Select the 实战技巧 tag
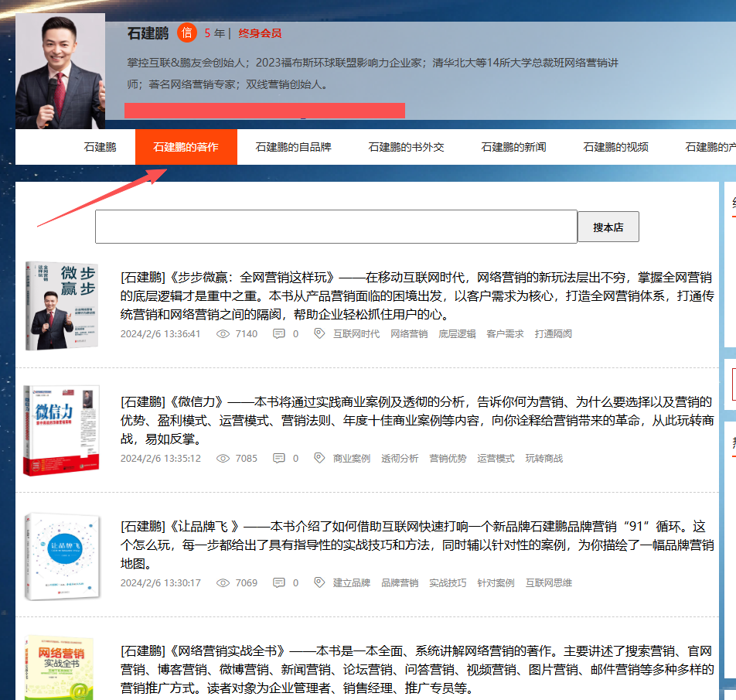Image resolution: width=736 pixels, height=700 pixels. point(448,582)
